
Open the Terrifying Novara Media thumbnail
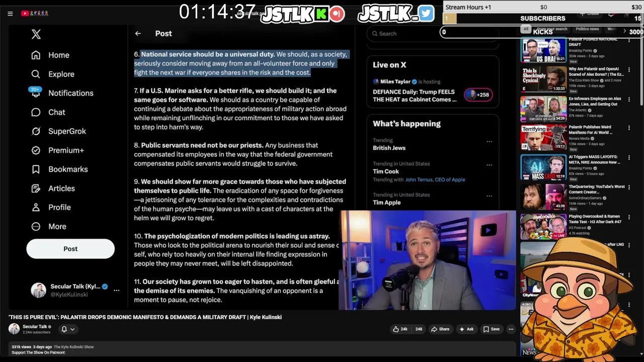click(x=543, y=138)
